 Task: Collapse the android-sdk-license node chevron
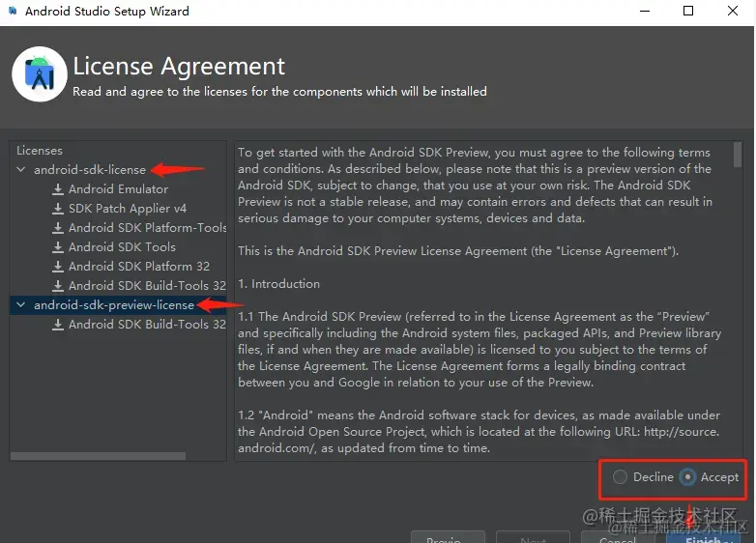[x=20, y=170]
